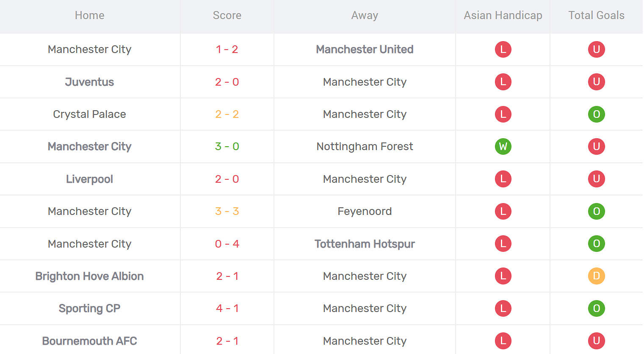Viewport: 644px width, 354px height.
Task: Click the Total Goals column header
Action: point(596,16)
